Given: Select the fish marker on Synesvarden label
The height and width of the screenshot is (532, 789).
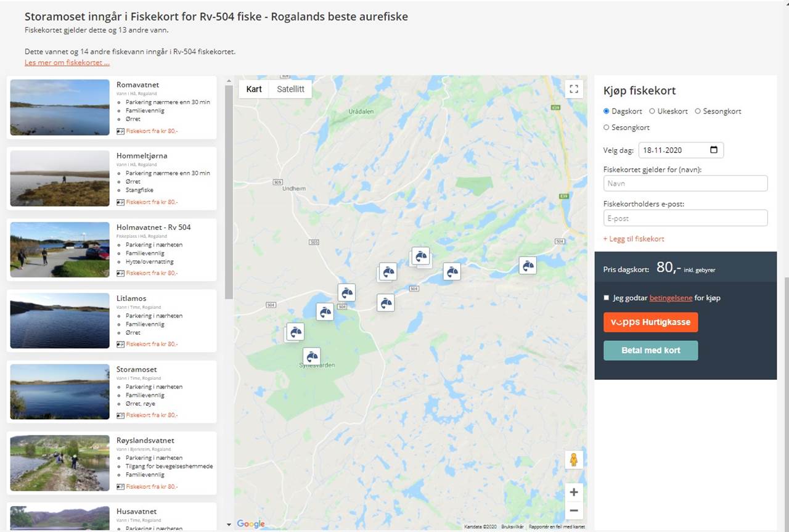Looking at the screenshot, I should point(312,356).
